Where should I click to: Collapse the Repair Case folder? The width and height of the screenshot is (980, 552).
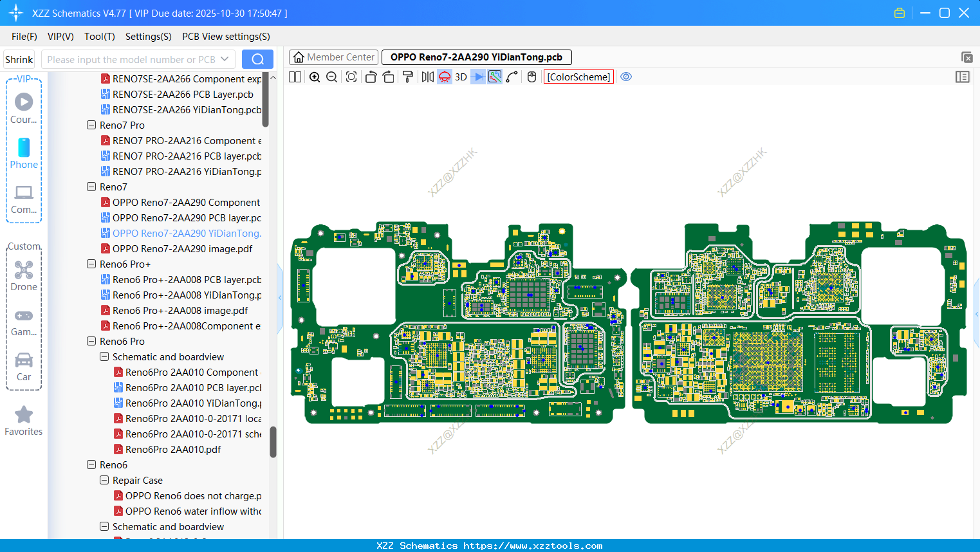coord(104,480)
